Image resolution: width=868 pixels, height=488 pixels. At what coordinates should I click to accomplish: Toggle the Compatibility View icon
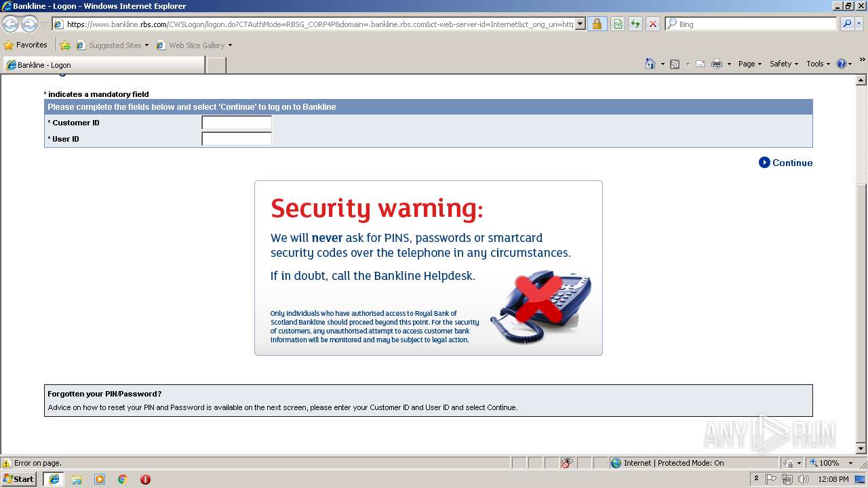coord(618,24)
